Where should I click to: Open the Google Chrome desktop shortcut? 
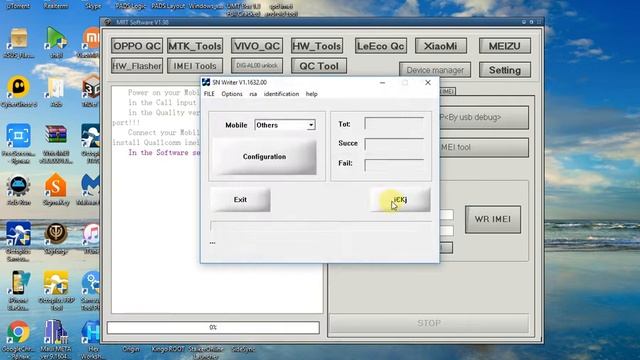(x=18, y=339)
